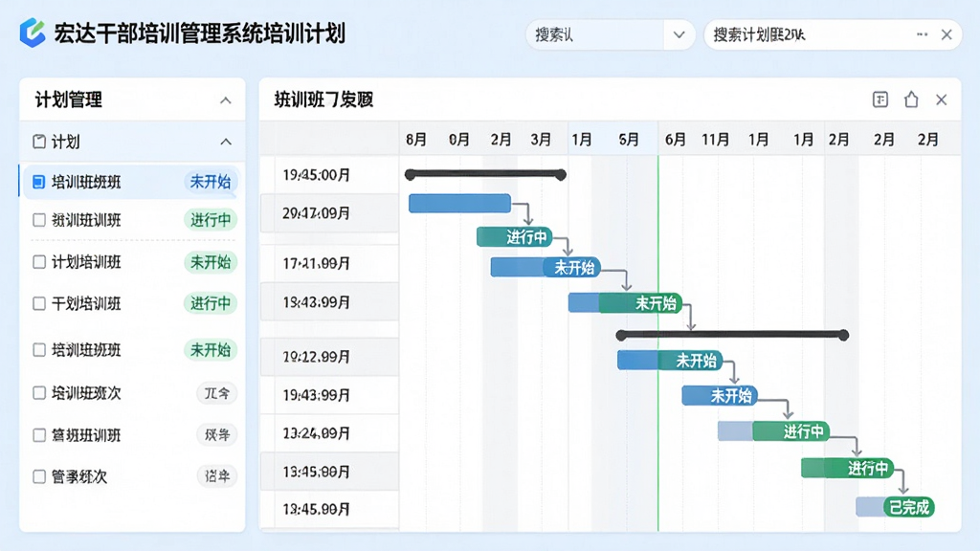Open the 搜索 dropdown in header
This screenshot has height=551, width=980.
(x=679, y=35)
